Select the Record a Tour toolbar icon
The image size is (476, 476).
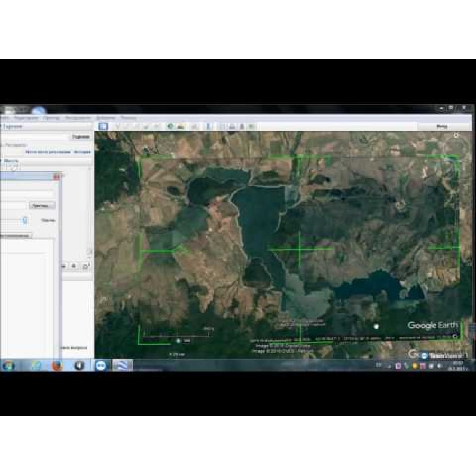157,126
